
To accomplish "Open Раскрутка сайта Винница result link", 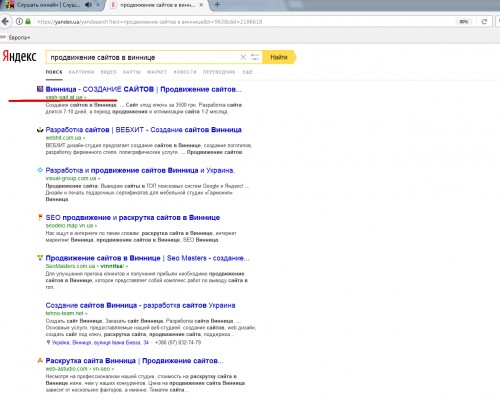I will click(134, 361).
